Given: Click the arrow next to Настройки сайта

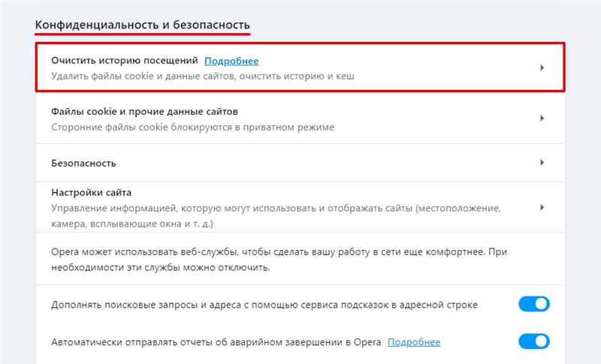Looking at the screenshot, I should [x=542, y=207].
